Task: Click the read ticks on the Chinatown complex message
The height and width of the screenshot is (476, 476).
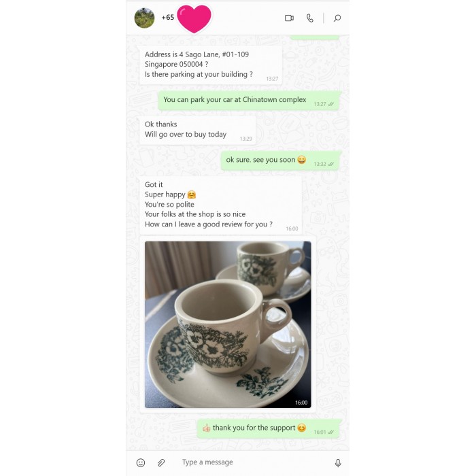Action: [x=331, y=104]
